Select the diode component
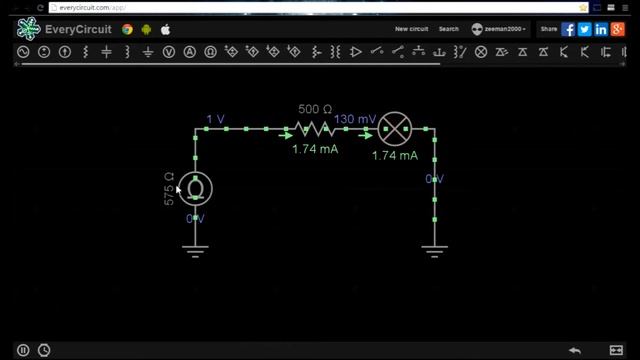640x360 pixels. pyautogui.click(x=522, y=52)
